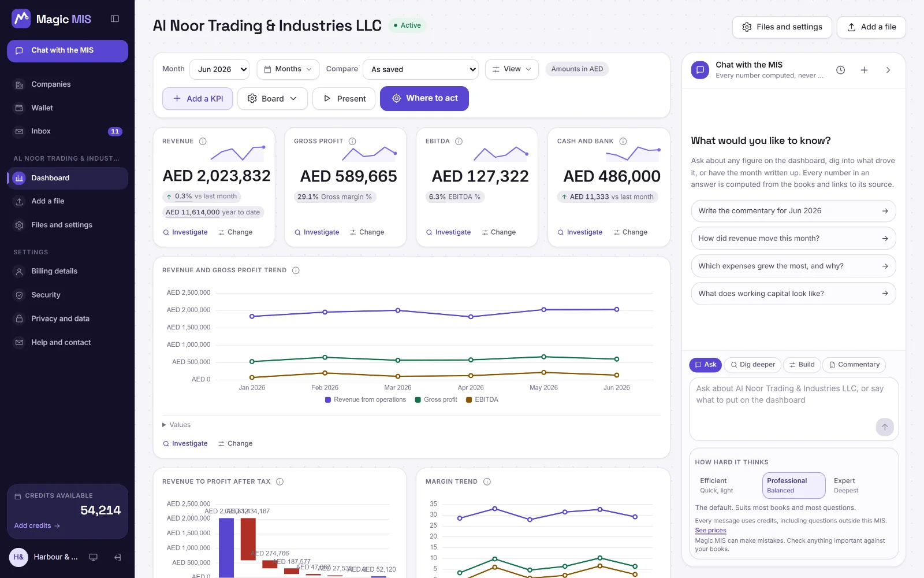
Task: Open info for Revenue and Gross Profit Trend
Action: click(296, 271)
